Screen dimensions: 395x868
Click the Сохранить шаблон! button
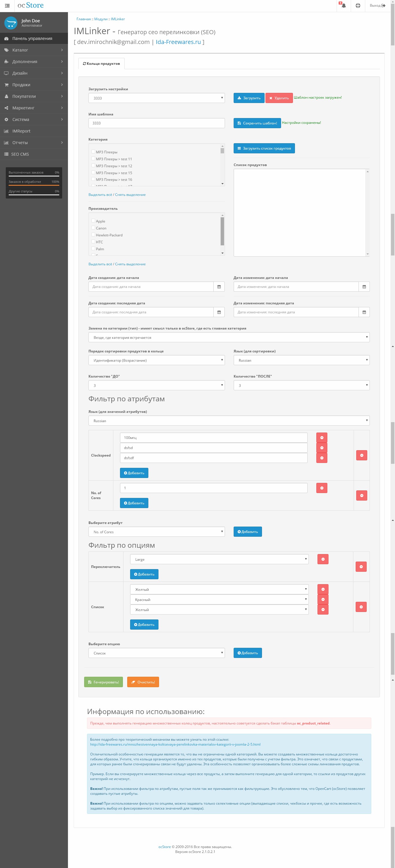[257, 123]
